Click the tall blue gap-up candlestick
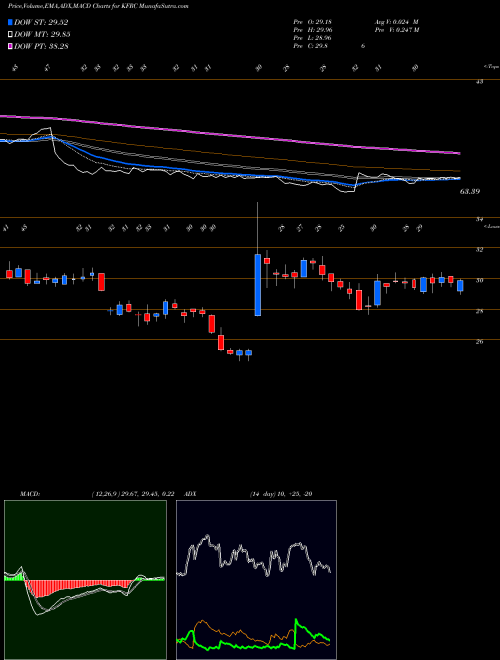The image size is (500, 660). tap(258, 285)
